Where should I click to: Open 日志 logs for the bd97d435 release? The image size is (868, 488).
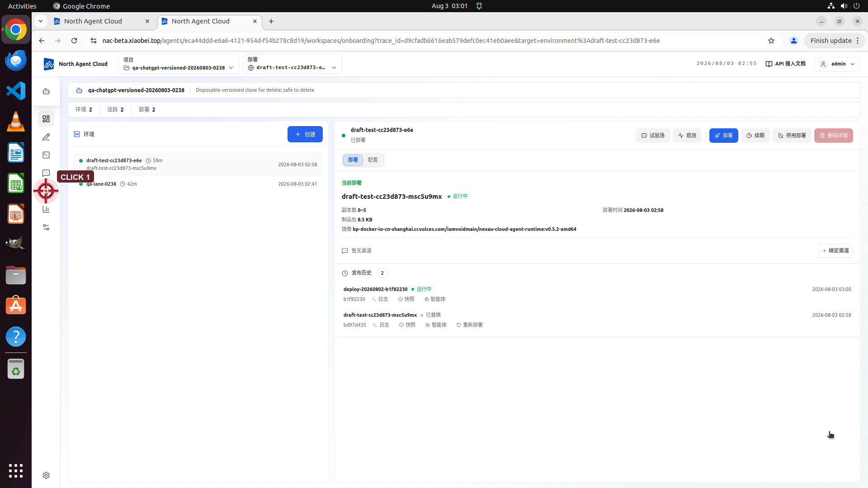pos(381,325)
